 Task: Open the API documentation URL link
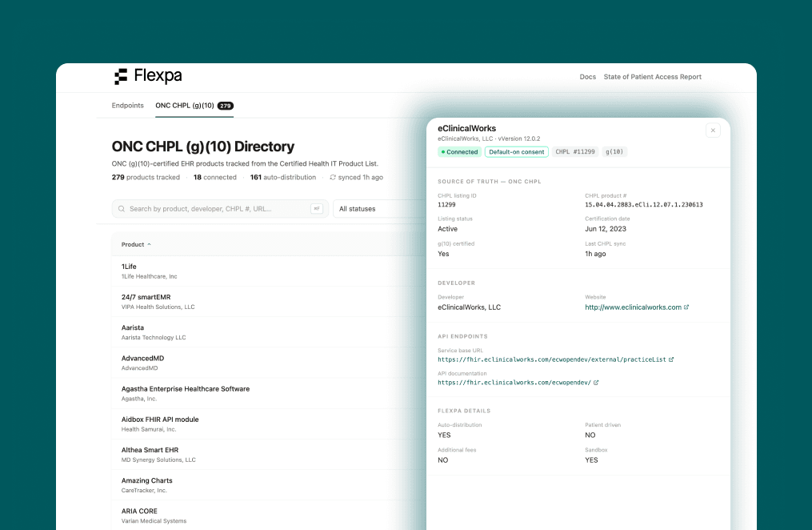[514, 383]
